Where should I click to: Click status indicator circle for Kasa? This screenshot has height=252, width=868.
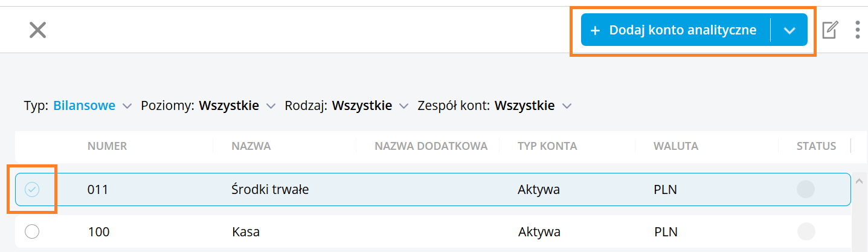click(806, 232)
